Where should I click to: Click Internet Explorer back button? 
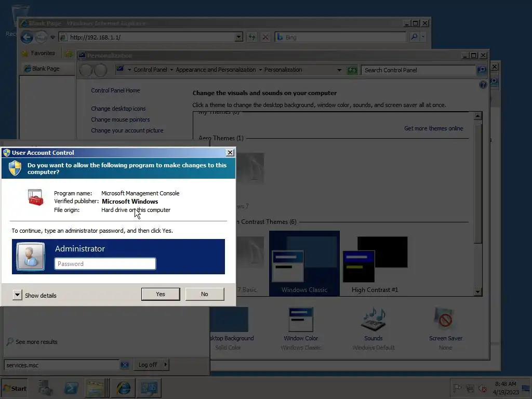27,37
